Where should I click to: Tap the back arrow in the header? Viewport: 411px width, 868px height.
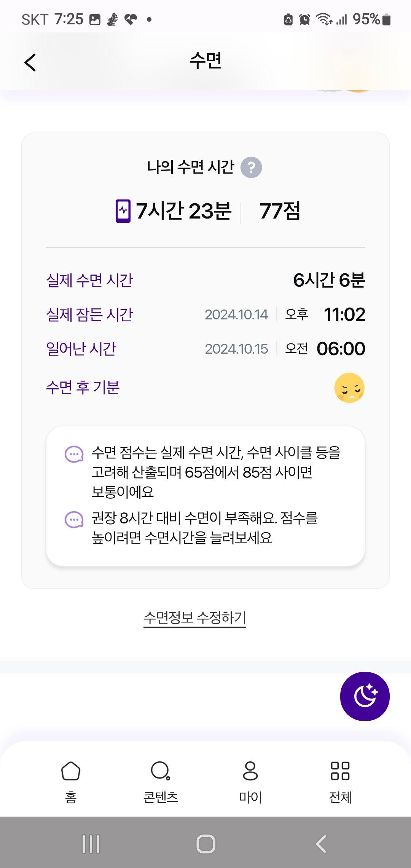(30, 62)
